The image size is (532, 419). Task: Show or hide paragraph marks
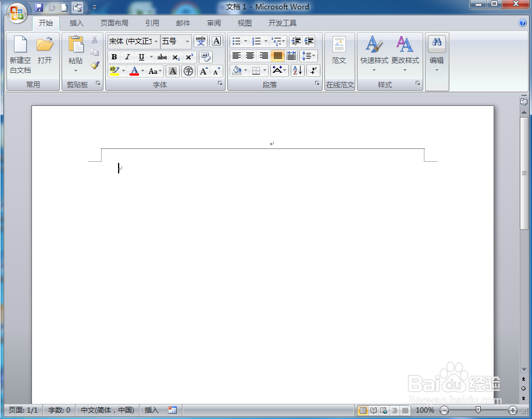click(x=313, y=70)
